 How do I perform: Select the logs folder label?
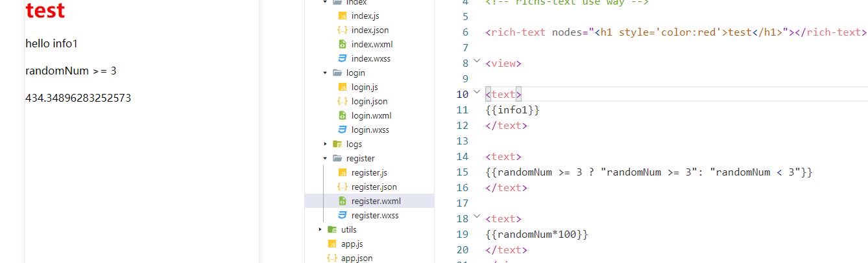354,144
